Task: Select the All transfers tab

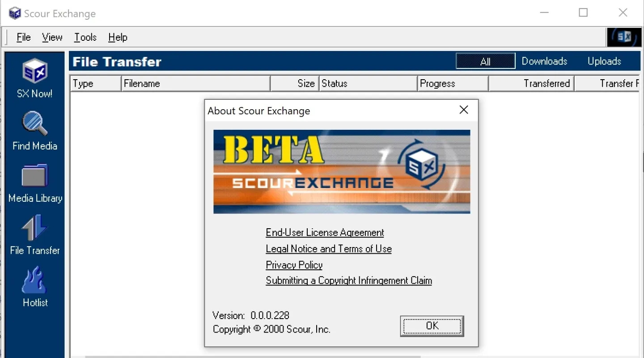Action: coord(486,61)
